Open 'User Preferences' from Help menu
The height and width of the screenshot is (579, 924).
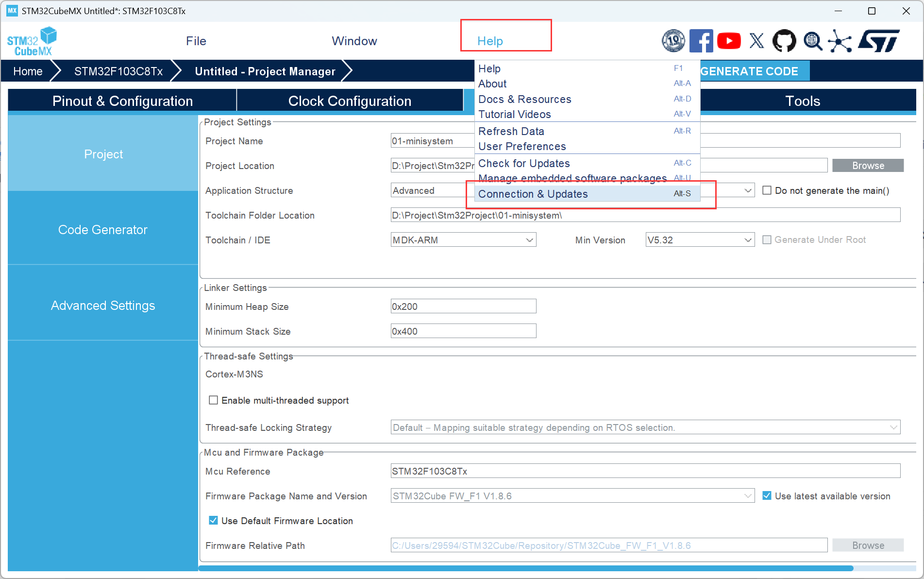[588, 146]
